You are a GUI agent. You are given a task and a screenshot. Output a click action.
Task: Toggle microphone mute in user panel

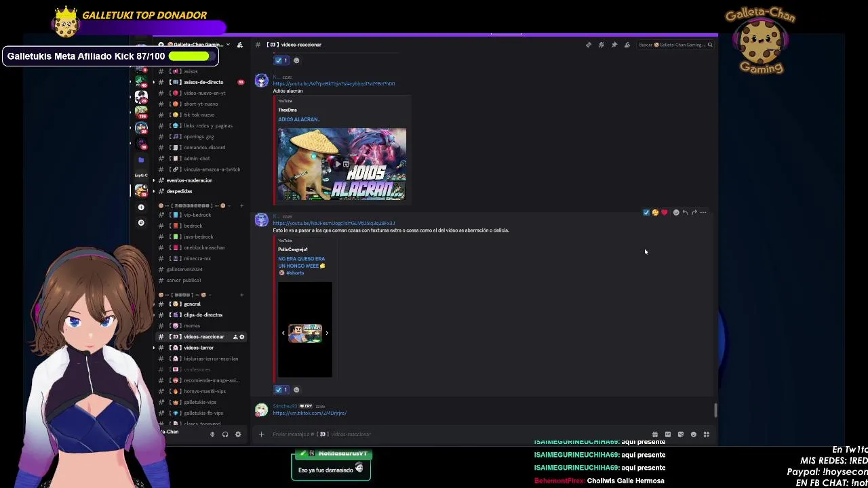[212, 434]
